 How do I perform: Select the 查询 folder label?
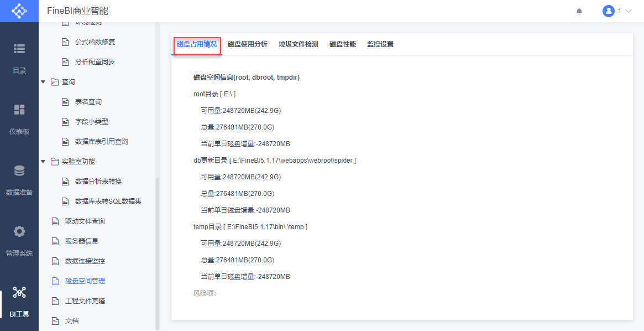tap(68, 82)
